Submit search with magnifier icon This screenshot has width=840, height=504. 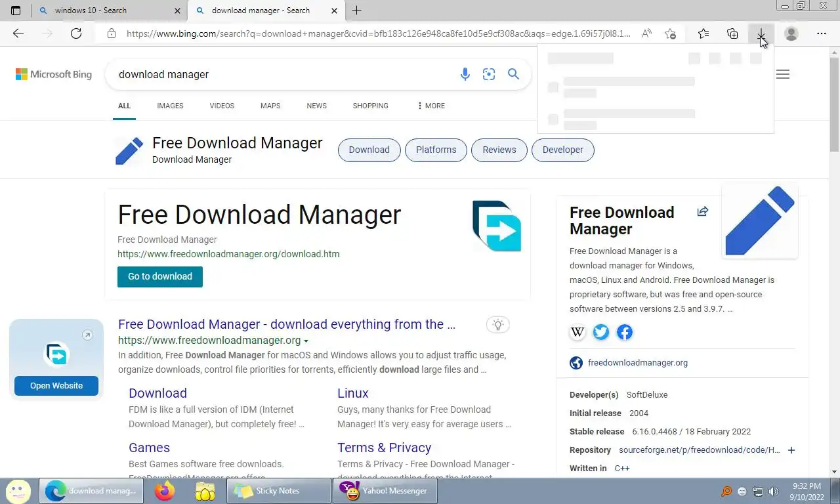[513, 74]
